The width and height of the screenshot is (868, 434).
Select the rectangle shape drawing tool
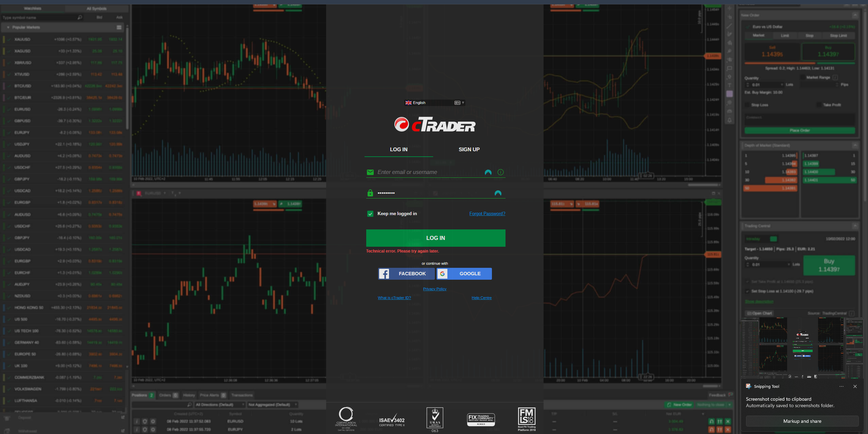(x=729, y=68)
